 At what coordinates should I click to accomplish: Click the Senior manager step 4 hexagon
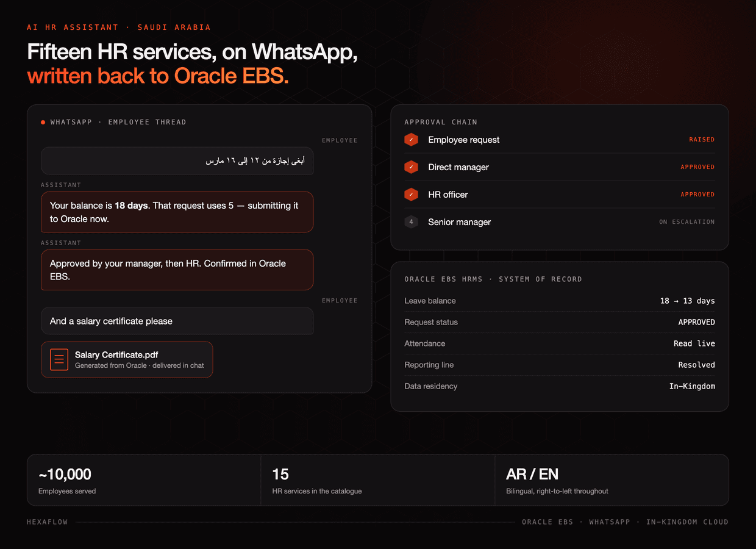411,222
